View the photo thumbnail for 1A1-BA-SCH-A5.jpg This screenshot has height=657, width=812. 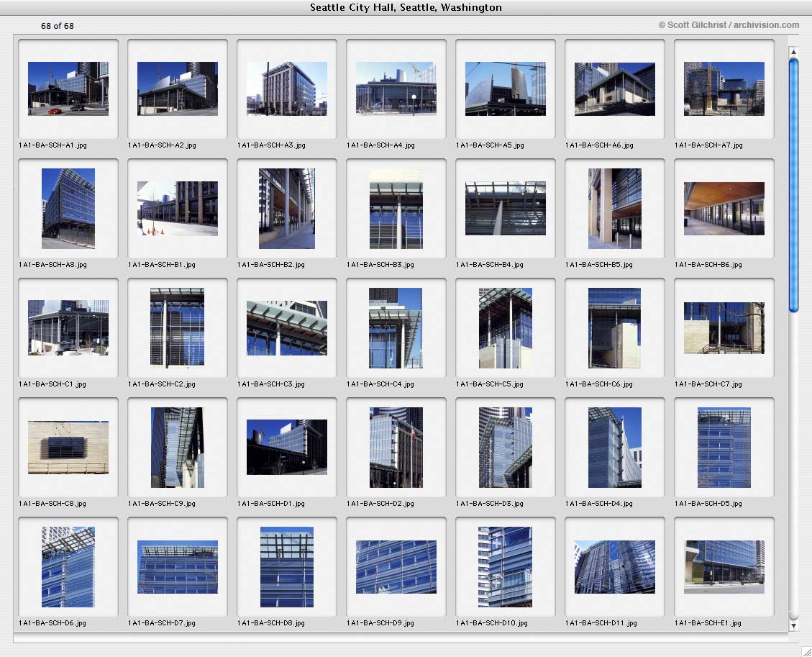[506, 89]
